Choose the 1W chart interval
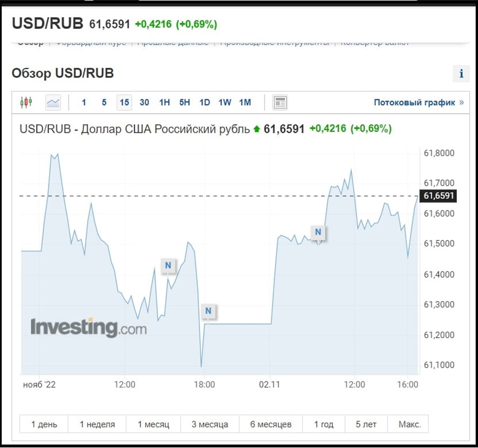This screenshot has width=478, height=448. pos(225,103)
